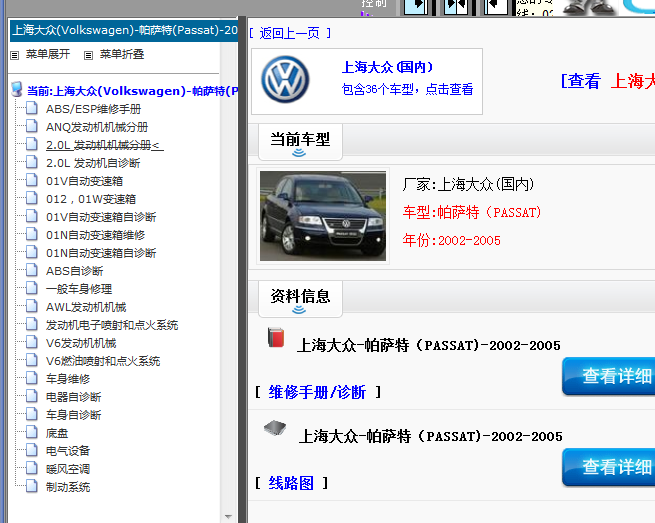Click document icon beside 车身维修
The image size is (655, 523).
click(x=32, y=378)
